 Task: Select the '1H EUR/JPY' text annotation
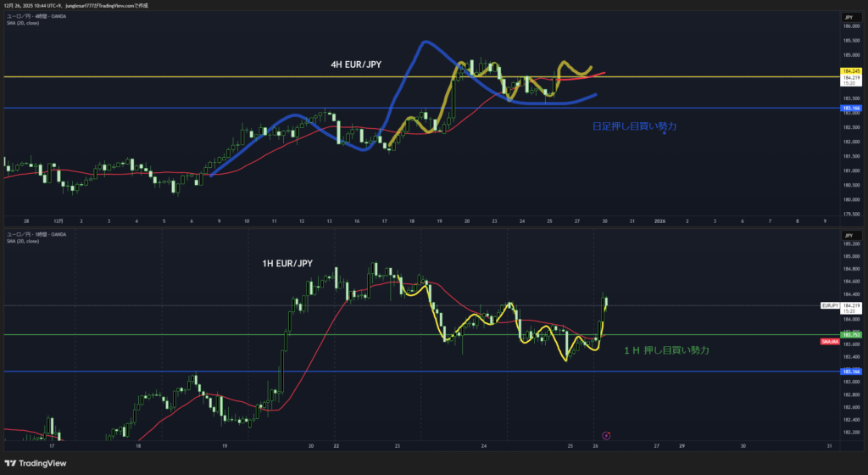[x=287, y=264]
